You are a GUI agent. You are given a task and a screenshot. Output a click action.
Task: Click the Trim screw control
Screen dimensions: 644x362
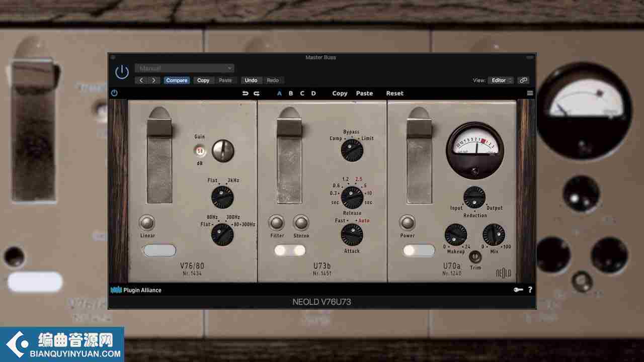(475, 257)
